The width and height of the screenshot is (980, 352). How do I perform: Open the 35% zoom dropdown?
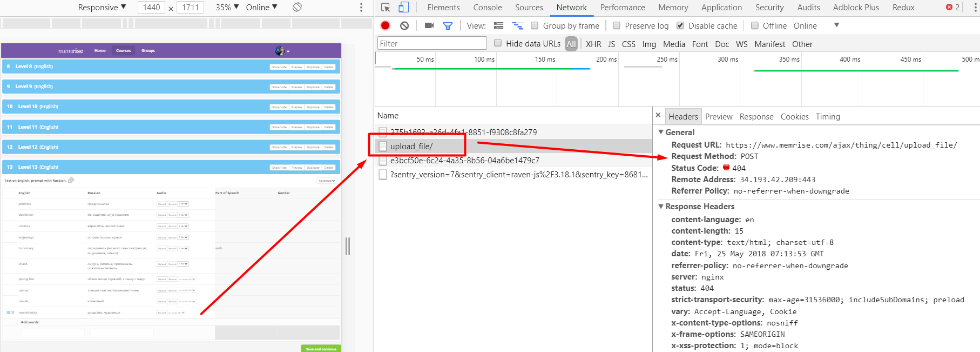(x=227, y=7)
